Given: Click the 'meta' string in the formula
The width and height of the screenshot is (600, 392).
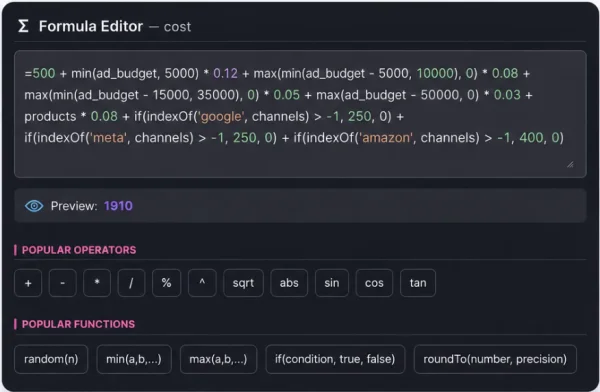Looking at the screenshot, I should tap(108, 137).
